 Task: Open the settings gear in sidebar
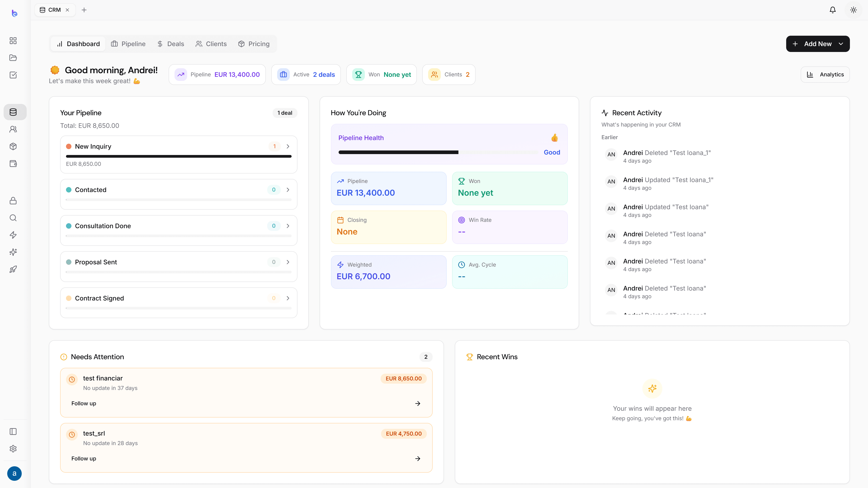pyautogui.click(x=13, y=449)
